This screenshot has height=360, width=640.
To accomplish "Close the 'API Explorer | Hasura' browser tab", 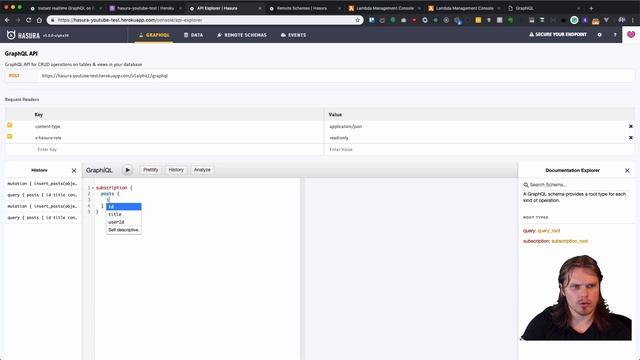I will [260, 8].
